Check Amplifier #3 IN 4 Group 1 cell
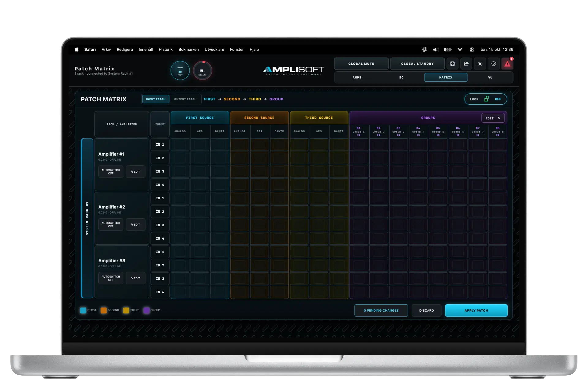 [359, 292]
